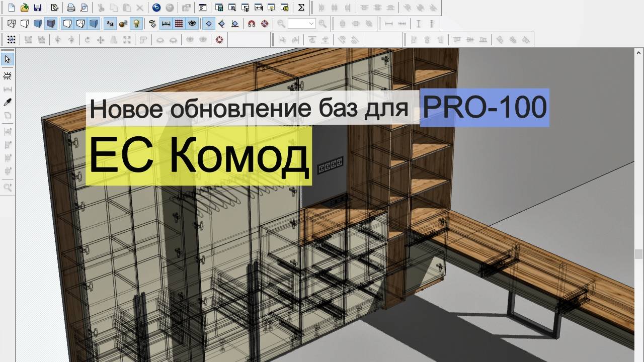
Task: Click the Select all dotted-square icon
Action: tap(12, 40)
